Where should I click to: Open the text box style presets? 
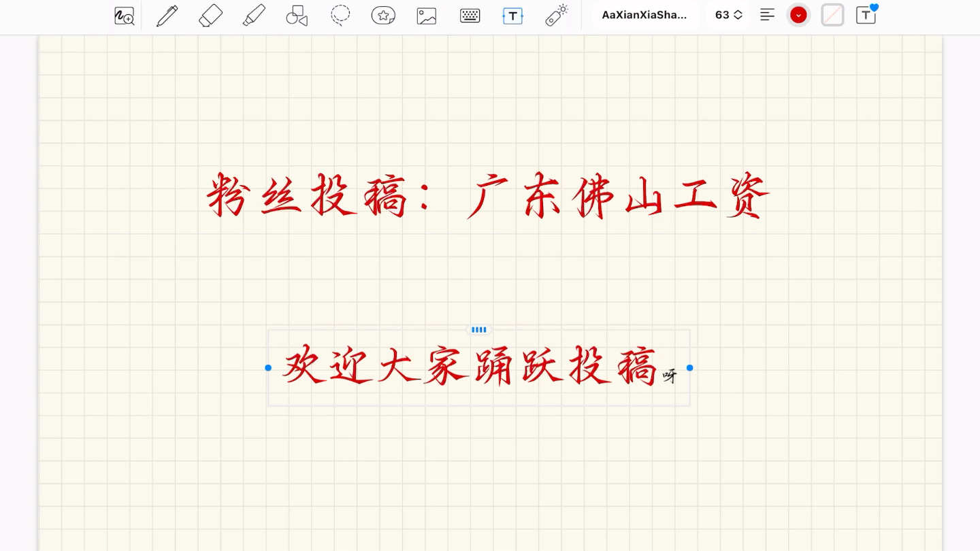pyautogui.click(x=866, y=15)
